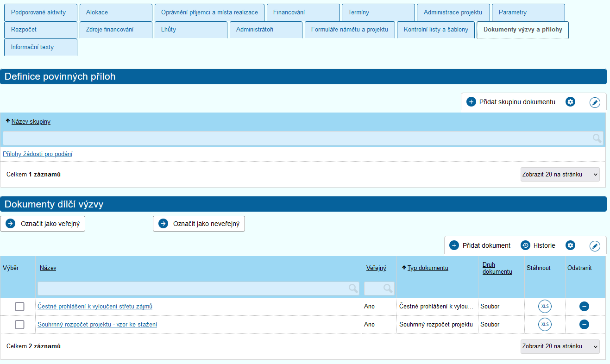Open Přílohy žádosti pro podání link
610x364 pixels.
coord(38,154)
